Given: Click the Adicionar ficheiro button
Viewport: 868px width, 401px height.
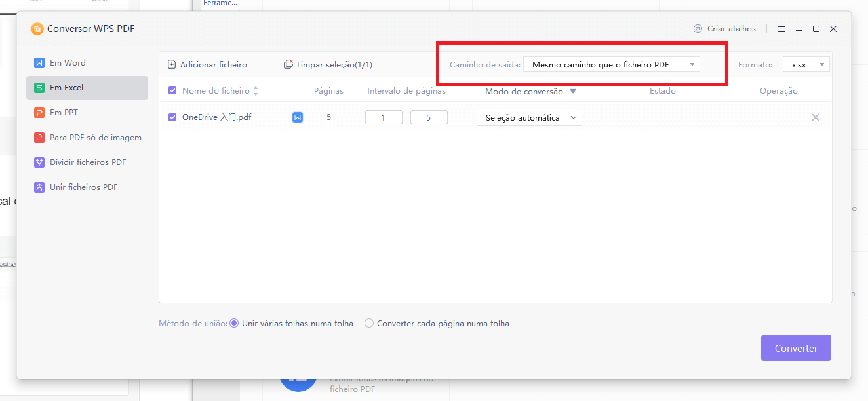Looking at the screenshot, I should click(x=207, y=65).
